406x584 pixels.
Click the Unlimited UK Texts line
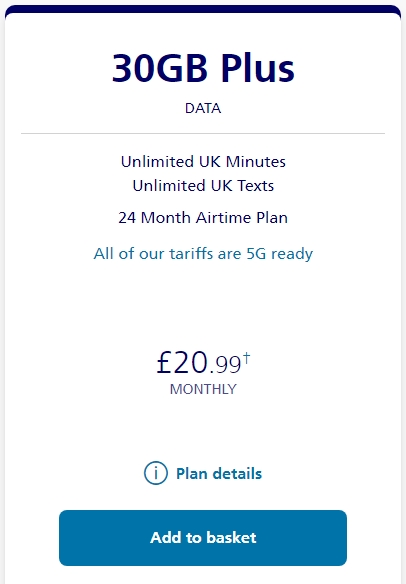203,185
